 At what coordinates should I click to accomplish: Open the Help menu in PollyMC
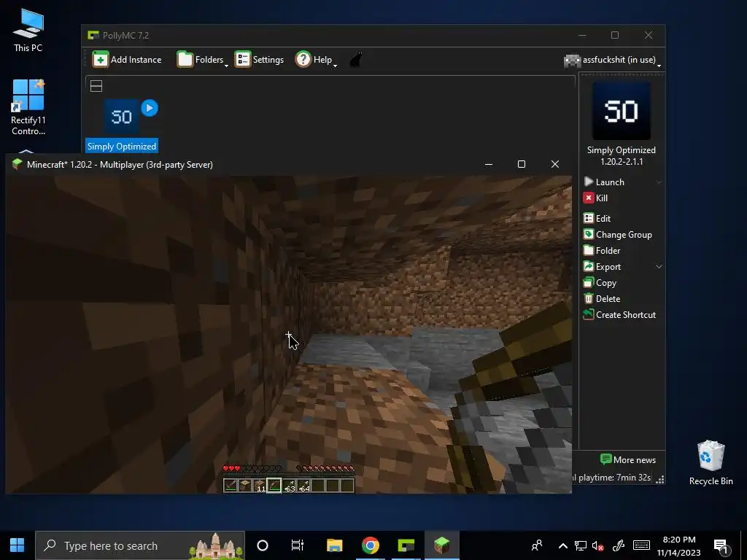tap(316, 60)
